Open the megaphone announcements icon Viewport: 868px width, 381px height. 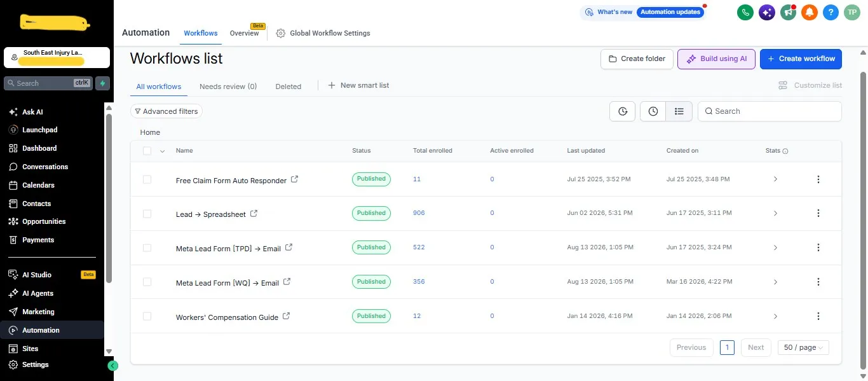tap(788, 12)
